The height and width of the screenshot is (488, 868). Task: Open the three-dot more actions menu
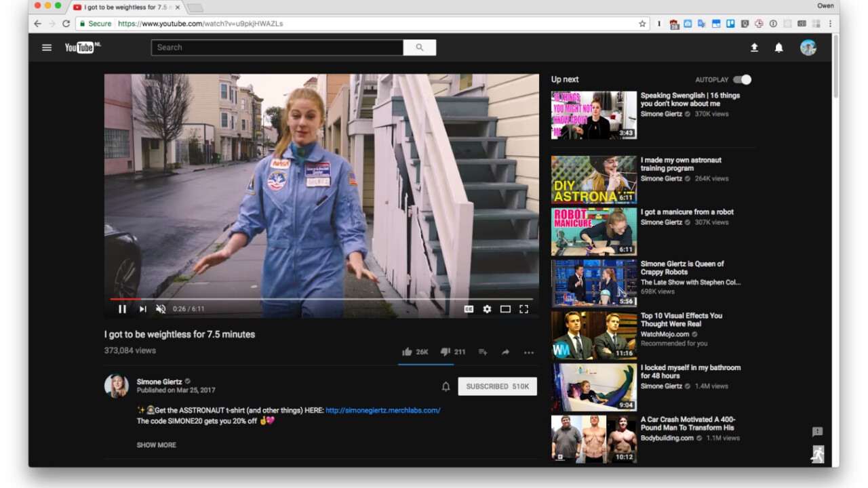pos(528,352)
